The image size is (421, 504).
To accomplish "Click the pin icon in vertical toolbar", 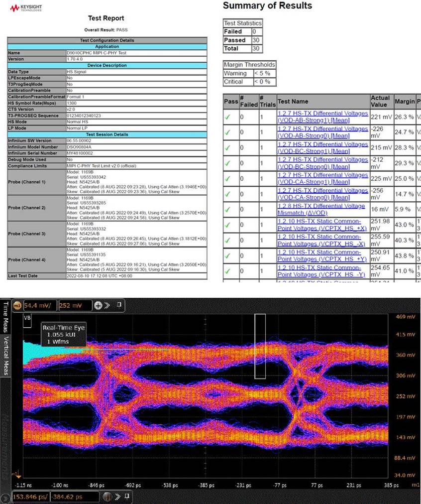I will [119, 304].
